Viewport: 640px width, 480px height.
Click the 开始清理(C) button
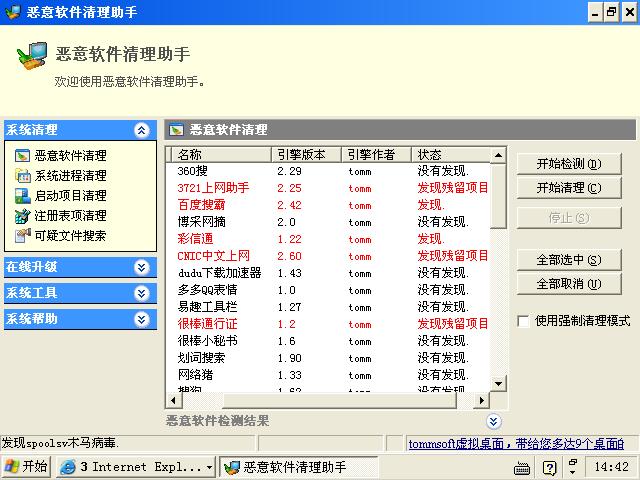[569, 188]
